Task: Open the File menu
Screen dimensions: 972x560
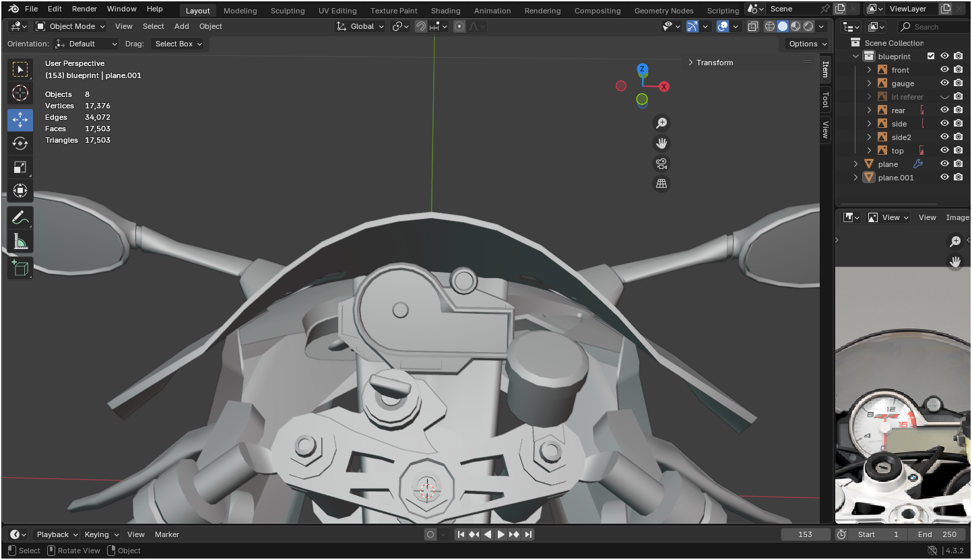Action: point(31,9)
